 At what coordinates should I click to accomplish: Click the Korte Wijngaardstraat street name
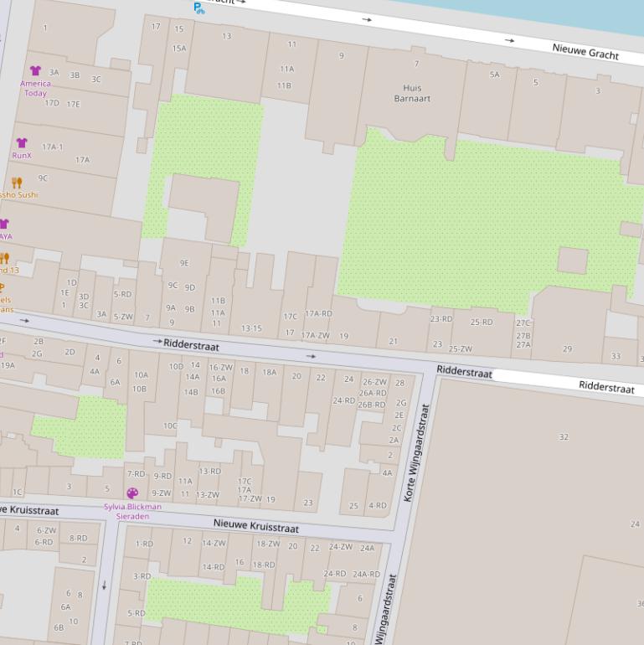[416, 453]
